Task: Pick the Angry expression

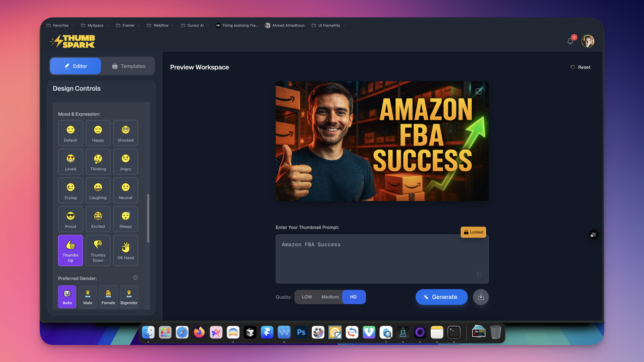Action: [125, 162]
